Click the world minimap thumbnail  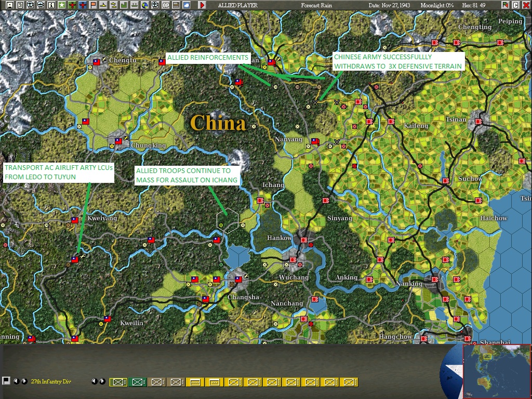point(497,371)
